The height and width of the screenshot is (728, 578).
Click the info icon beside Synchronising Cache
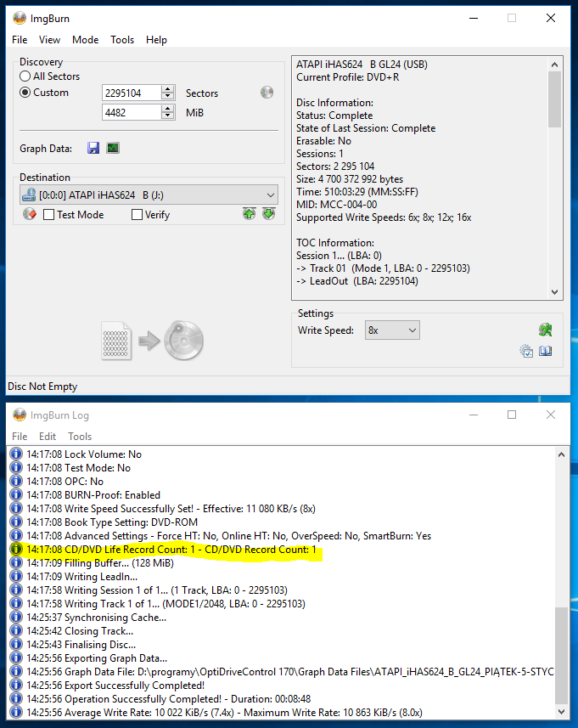pyautogui.click(x=16, y=617)
